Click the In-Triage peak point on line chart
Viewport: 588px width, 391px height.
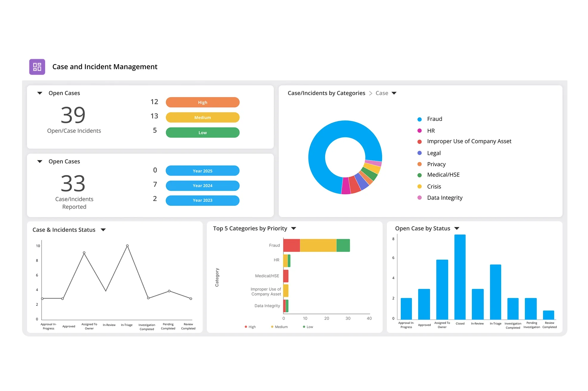point(127,246)
